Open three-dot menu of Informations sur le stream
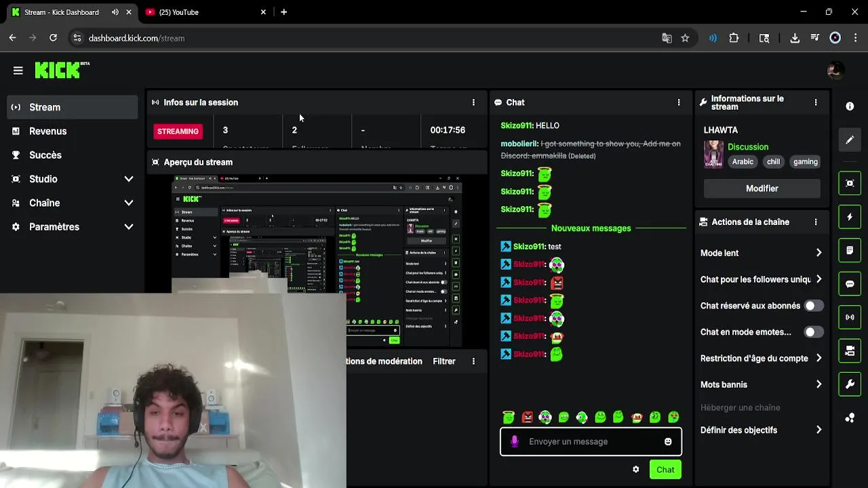This screenshot has width=868, height=488. (x=816, y=102)
